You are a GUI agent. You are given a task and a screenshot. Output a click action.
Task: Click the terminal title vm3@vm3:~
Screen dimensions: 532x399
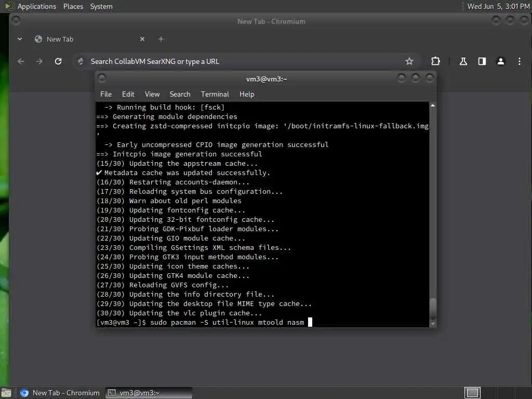click(267, 79)
